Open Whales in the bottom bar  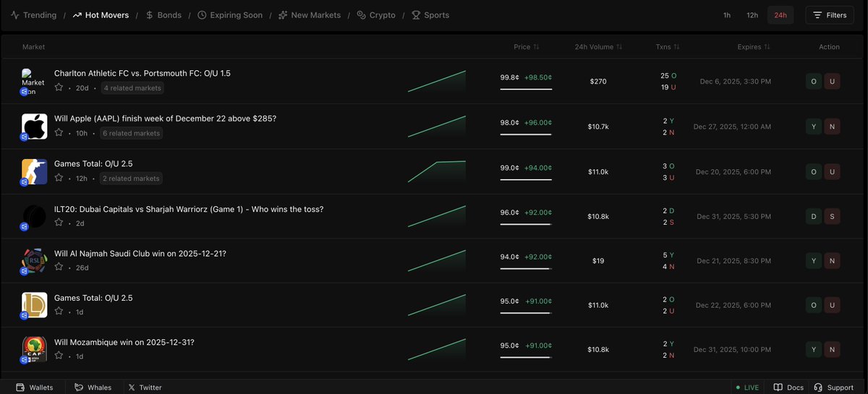(93, 387)
